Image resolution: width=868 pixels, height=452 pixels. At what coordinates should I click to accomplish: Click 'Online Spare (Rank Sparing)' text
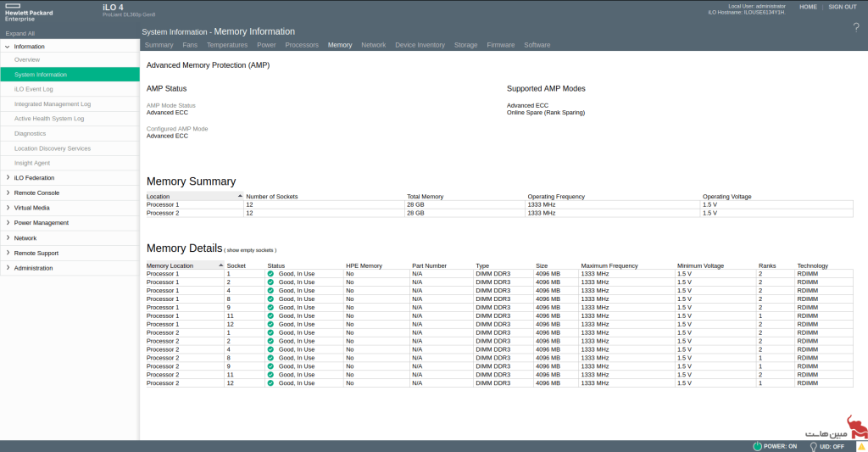[545, 113]
